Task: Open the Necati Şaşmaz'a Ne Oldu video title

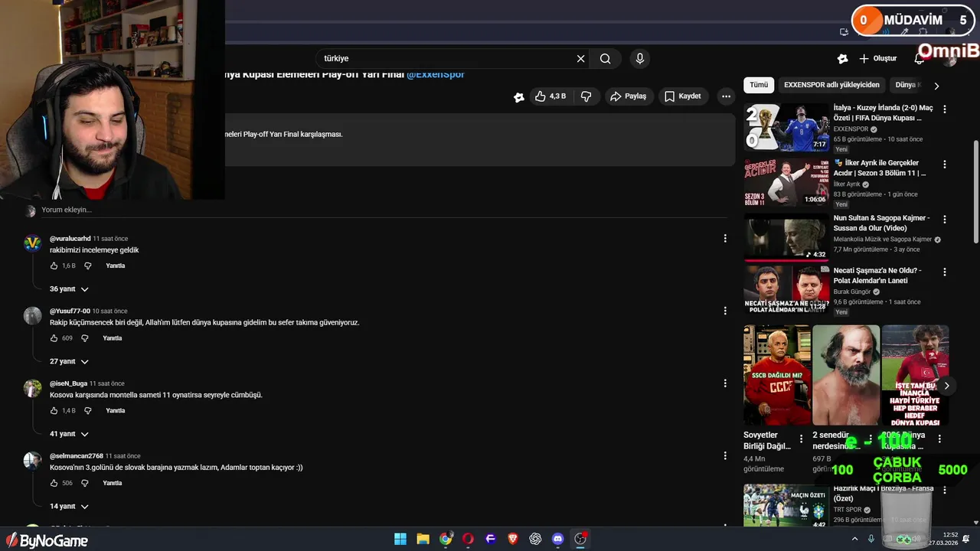Action: click(878, 275)
